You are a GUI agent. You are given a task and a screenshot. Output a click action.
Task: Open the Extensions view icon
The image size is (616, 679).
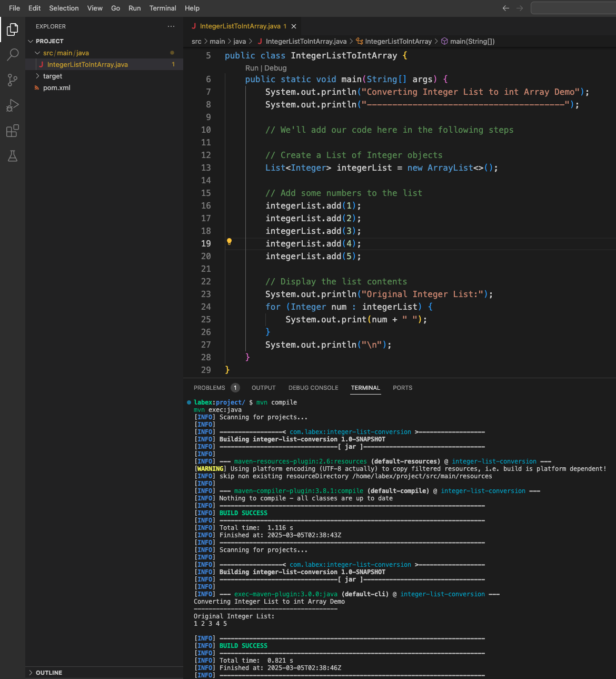coord(13,131)
